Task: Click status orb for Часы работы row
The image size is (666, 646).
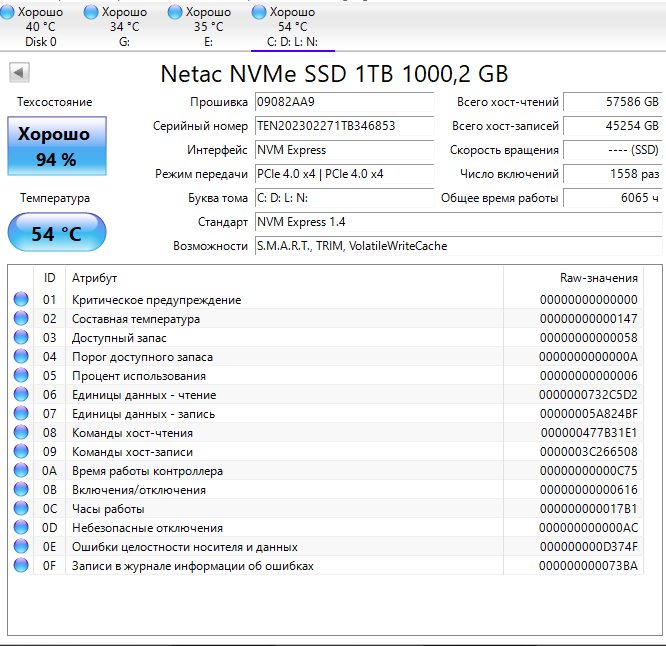Action: (x=21, y=508)
